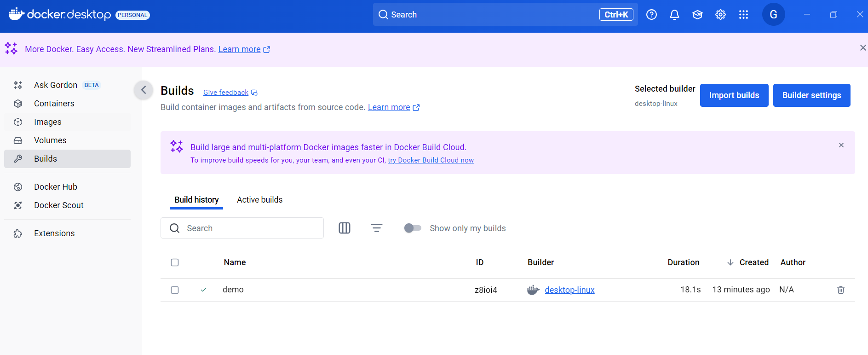Open Docker Scout from sidebar
This screenshot has height=355, width=868.
click(67, 205)
